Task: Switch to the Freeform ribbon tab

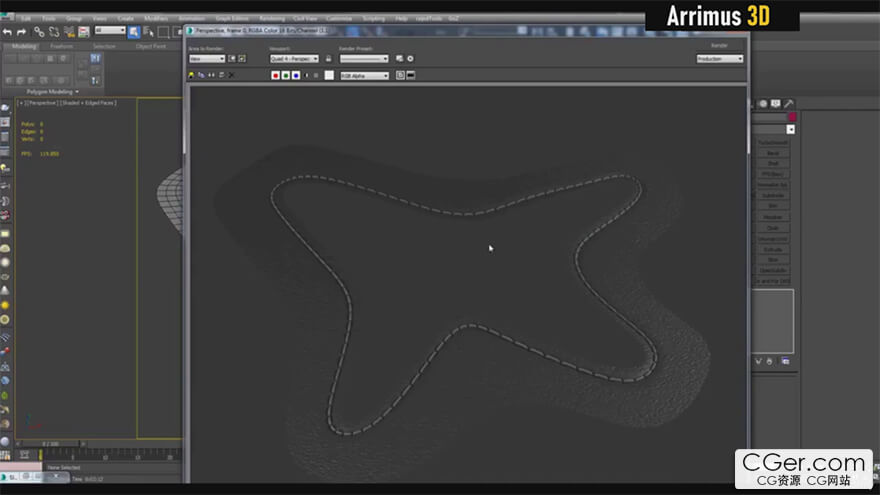Action: coord(61,46)
